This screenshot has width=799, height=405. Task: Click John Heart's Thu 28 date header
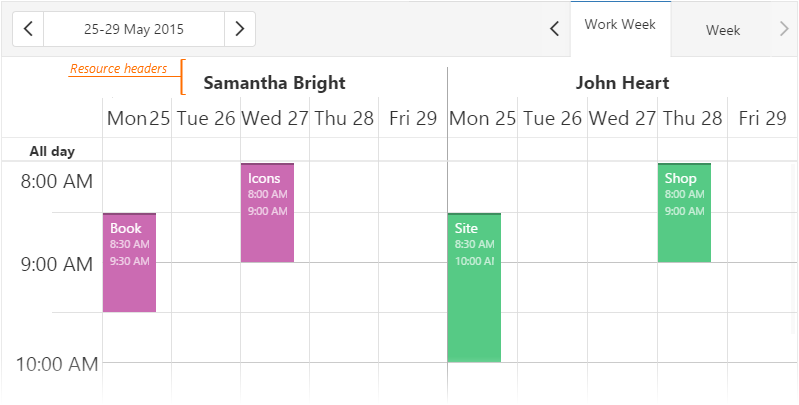pyautogui.click(x=692, y=119)
